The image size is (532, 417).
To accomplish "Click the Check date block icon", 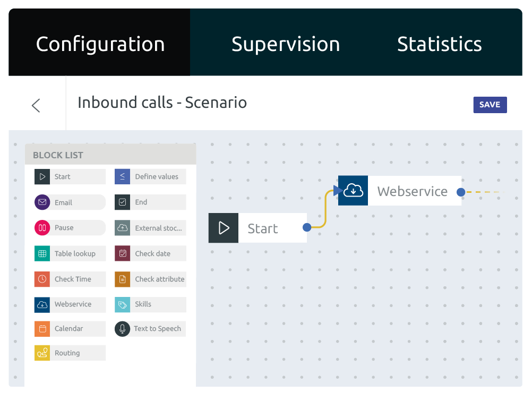I will coord(122,253).
